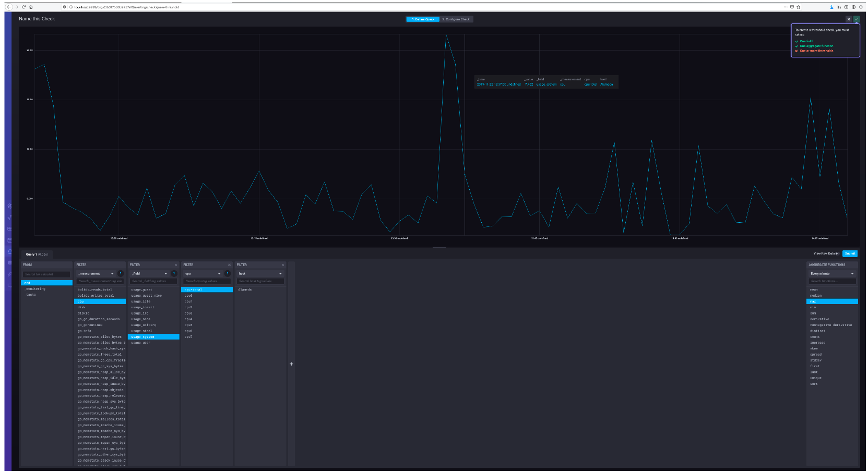The image size is (868, 472).
Task: Select the go_goroutines measurement
Action: point(100,325)
